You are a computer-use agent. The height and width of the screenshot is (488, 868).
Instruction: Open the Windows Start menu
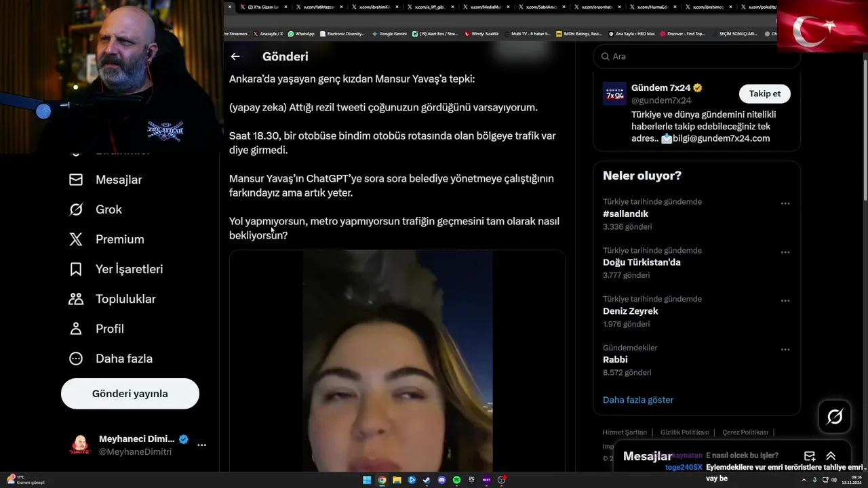pyautogui.click(x=367, y=480)
